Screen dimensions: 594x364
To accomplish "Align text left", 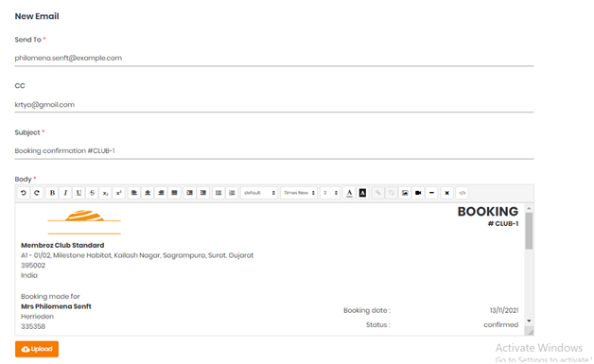I will 134,193.
